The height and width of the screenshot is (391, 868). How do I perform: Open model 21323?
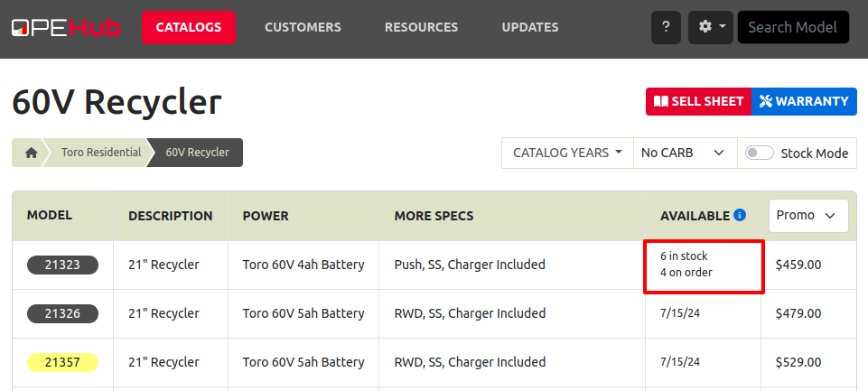pyautogui.click(x=62, y=265)
